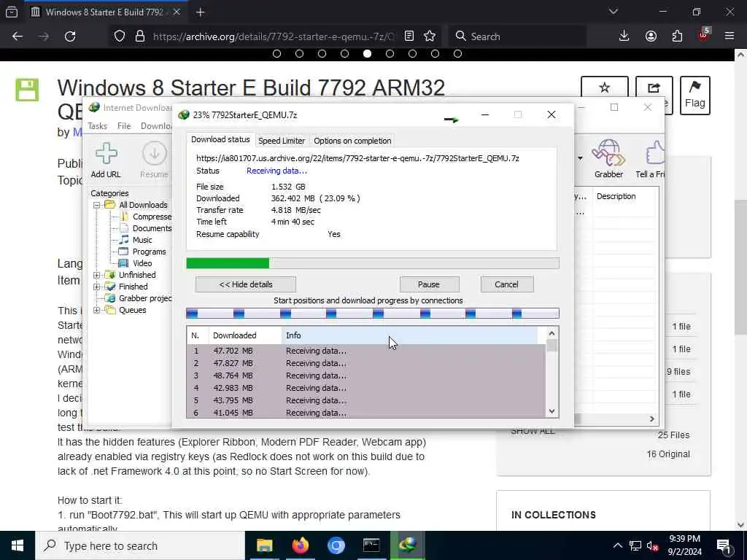Image resolution: width=747 pixels, height=560 pixels.
Task: Open File Explorer from the taskbar
Action: pyautogui.click(x=264, y=545)
